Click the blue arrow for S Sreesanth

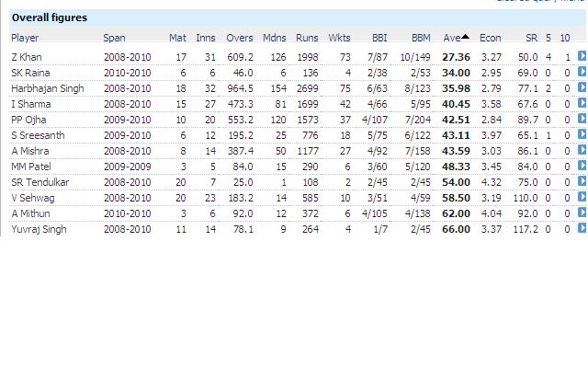(582, 135)
